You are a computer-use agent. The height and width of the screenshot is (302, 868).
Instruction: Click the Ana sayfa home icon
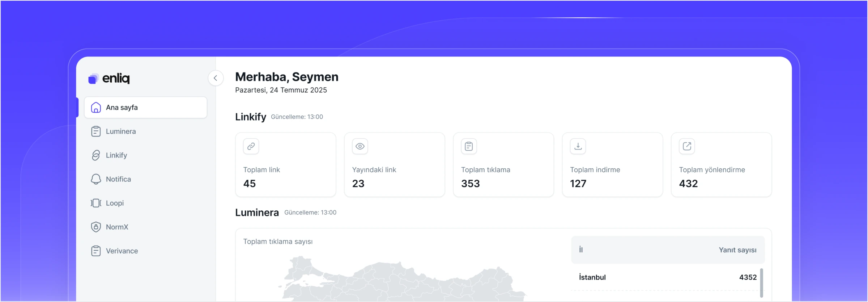(96, 108)
